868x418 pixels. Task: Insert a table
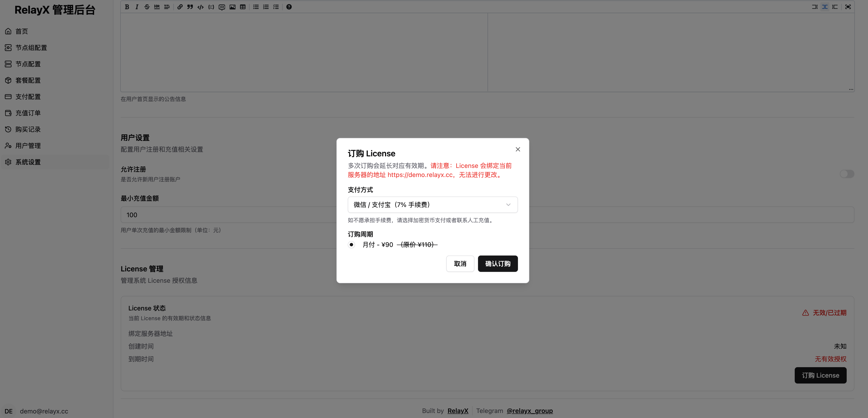[x=243, y=7]
